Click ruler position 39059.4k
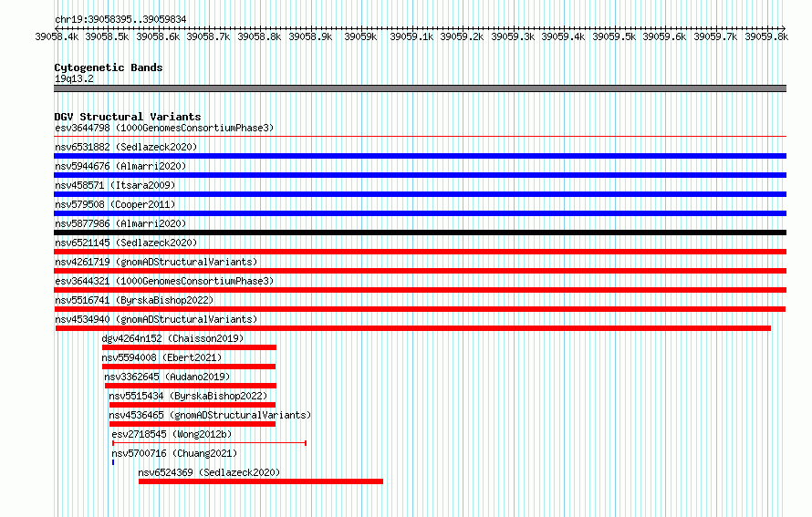The height and width of the screenshot is (517, 812). tap(563, 36)
